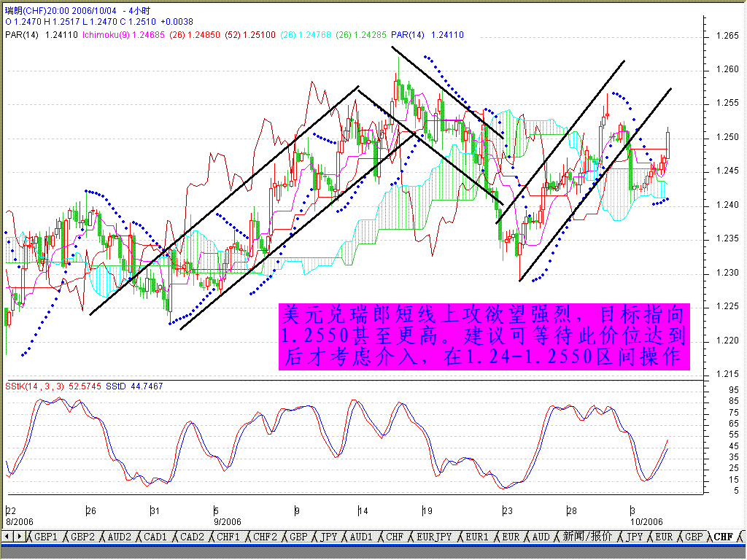
Task: Click price axis label 1.265
Action: pyautogui.click(x=727, y=36)
